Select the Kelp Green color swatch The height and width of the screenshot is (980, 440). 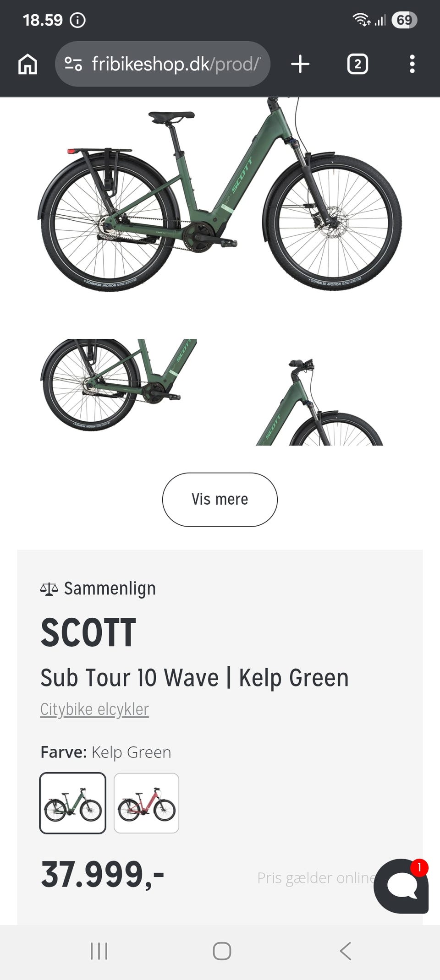(x=73, y=803)
